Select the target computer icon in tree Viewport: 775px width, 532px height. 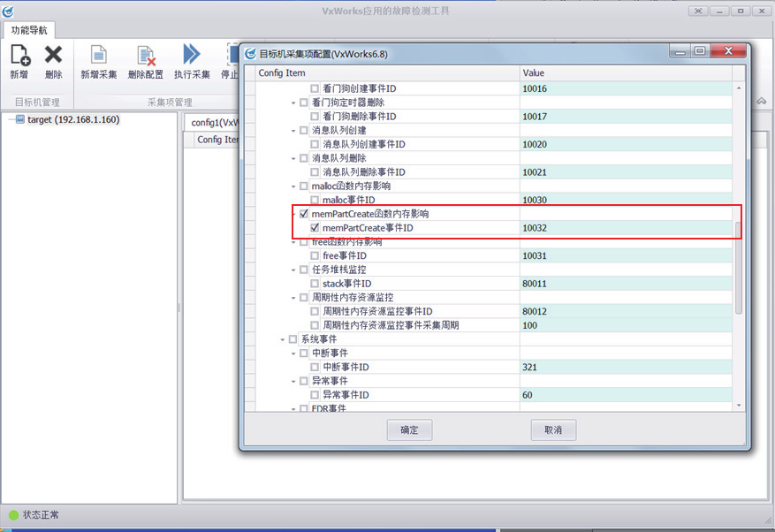20,119
